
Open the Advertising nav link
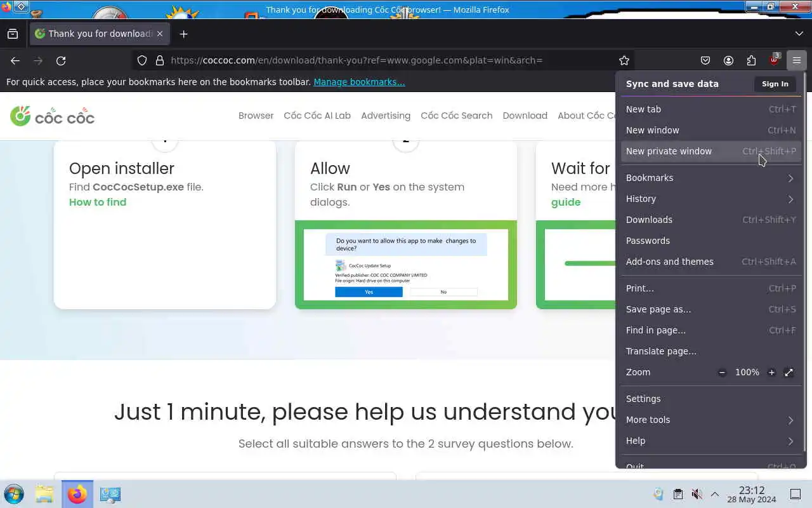386,116
